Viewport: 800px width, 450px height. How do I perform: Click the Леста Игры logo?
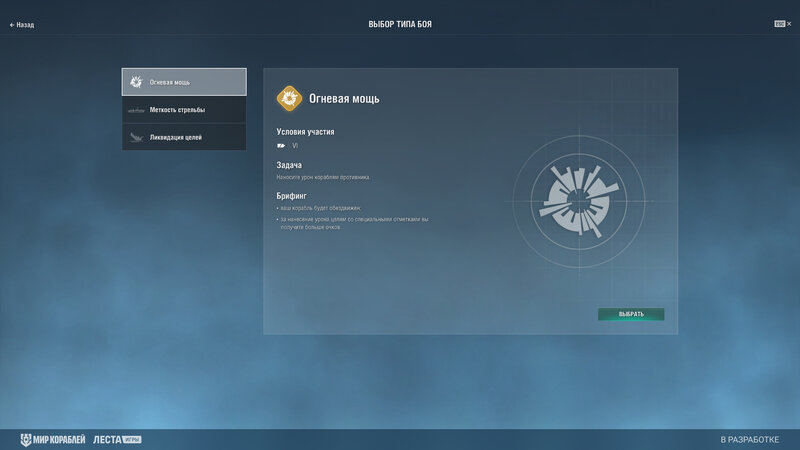[x=117, y=439]
